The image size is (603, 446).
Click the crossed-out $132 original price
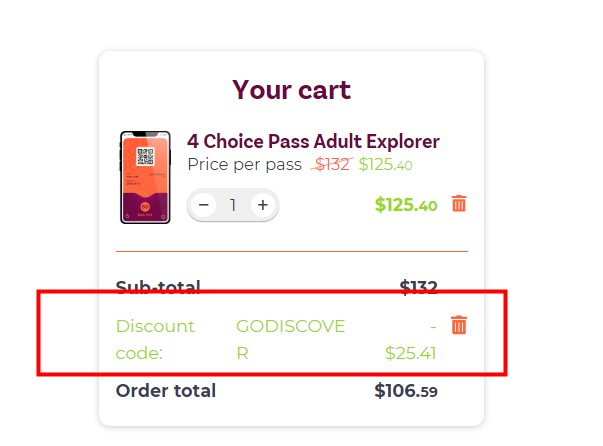(x=332, y=165)
